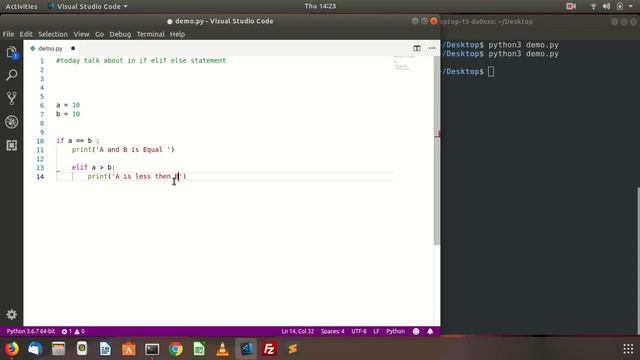Click the comment text on line 1
Screen dimensions: 640x360
[x=141, y=60]
